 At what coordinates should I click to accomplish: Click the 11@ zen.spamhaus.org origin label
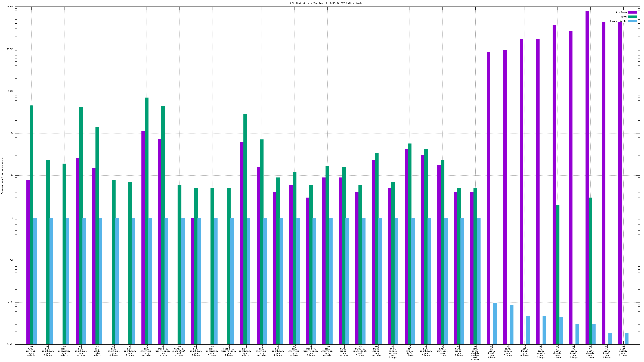[245, 351]
